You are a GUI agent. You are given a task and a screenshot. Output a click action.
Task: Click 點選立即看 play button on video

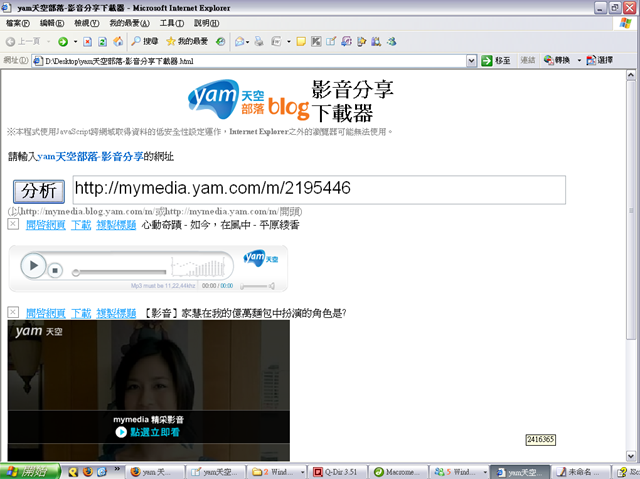[148, 432]
